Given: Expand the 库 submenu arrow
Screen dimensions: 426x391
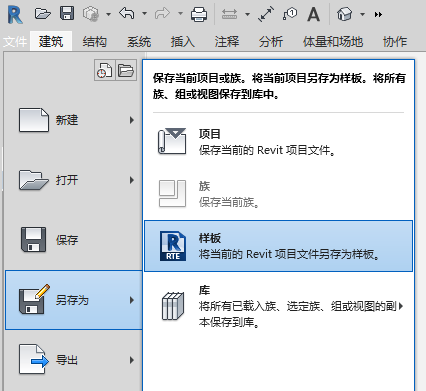Looking at the screenshot, I should [401, 306].
